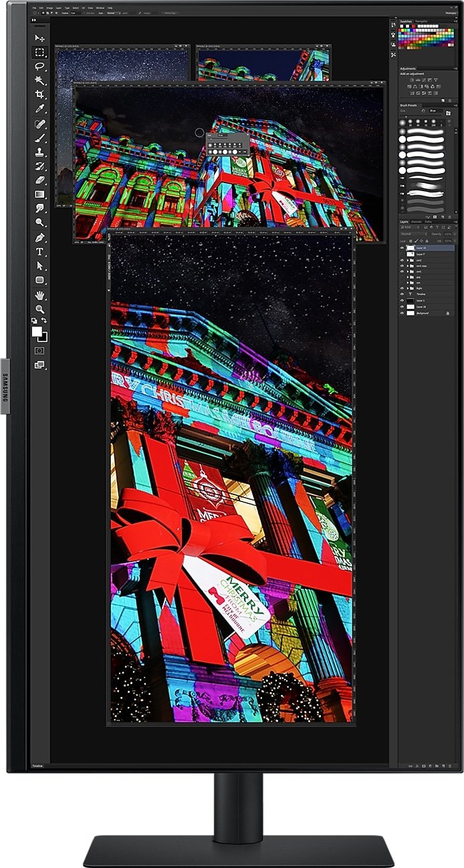Open the File menu

click(34, 7)
